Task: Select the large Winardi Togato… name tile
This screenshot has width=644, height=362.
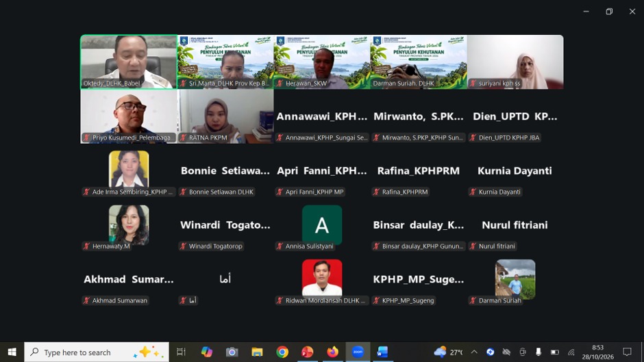Action: coord(225,225)
